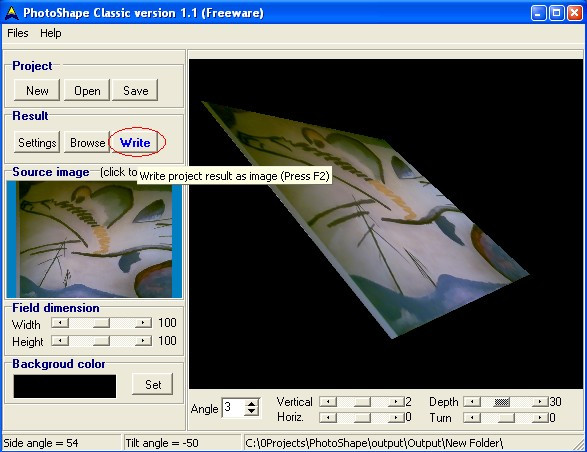This screenshot has height=452, width=587.
Task: Click Horiz. slider right arrow
Action: tap(396, 418)
